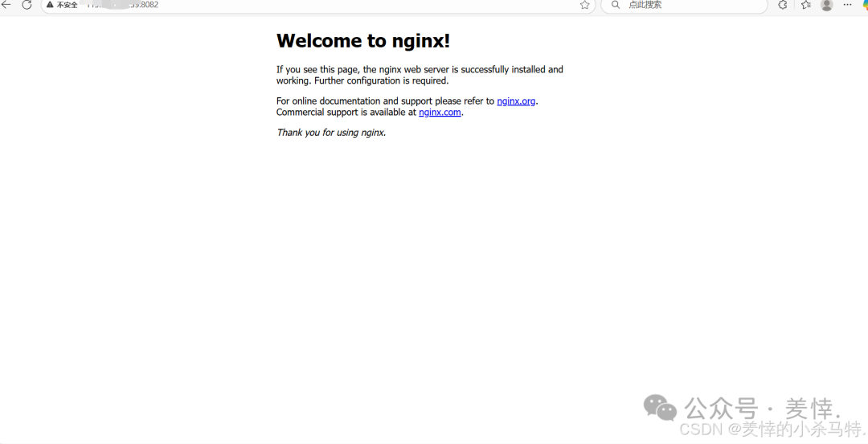Bookmark this page with the star icon
Image resolution: width=868 pixels, height=444 pixels.
tap(584, 5)
